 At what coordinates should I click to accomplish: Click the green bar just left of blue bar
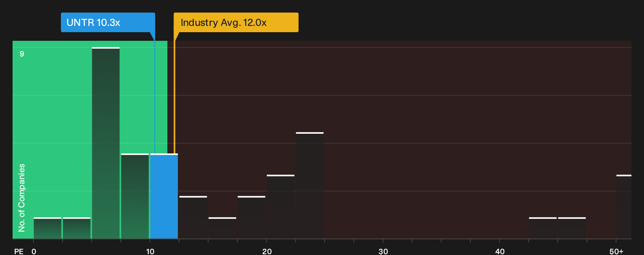135,196
